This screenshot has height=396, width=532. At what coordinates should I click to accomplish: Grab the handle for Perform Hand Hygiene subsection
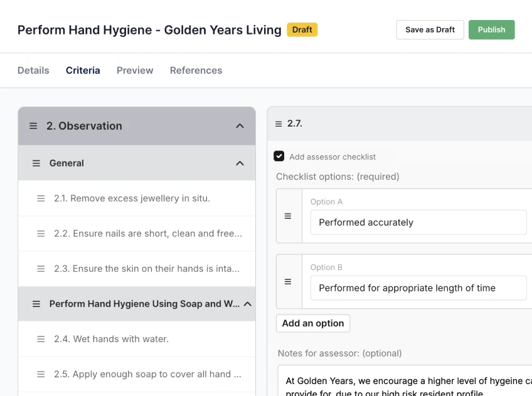coord(36,303)
